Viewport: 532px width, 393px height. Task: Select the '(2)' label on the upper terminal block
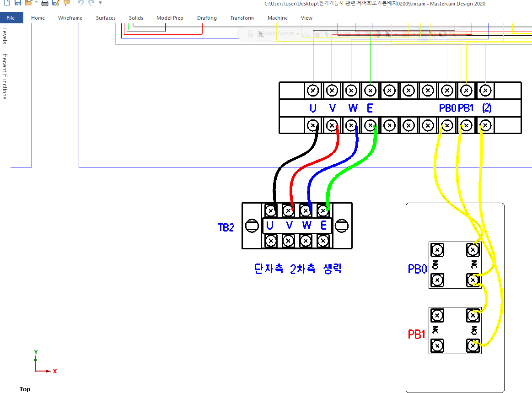click(487, 108)
